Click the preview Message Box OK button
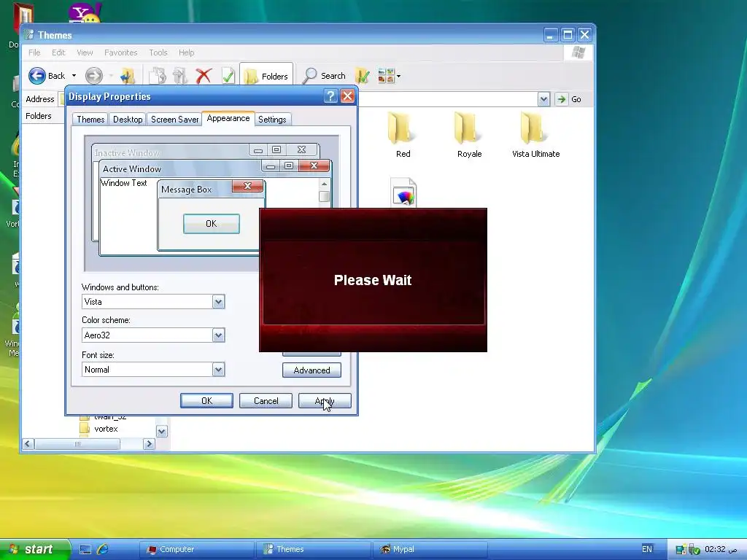Viewport: 747px width, 560px height. point(211,224)
